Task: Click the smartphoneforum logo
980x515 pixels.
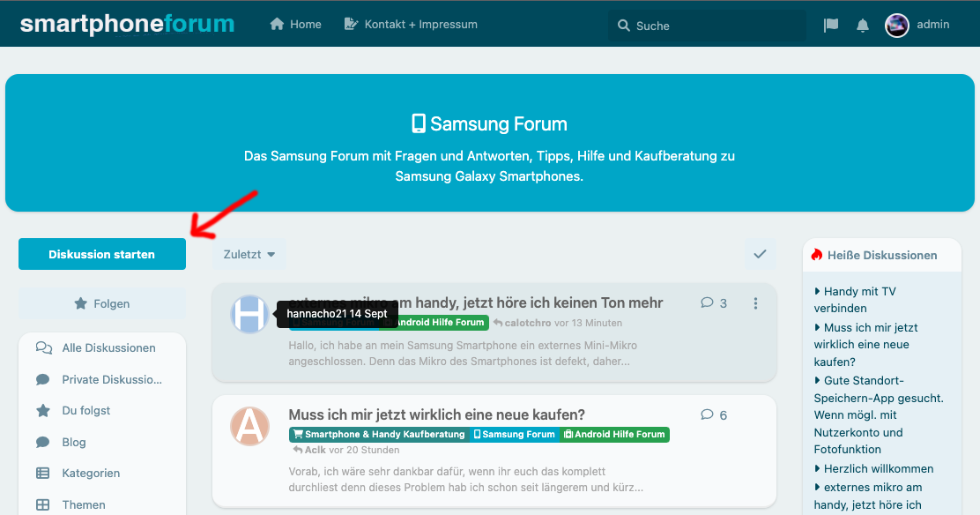Action: pos(128,24)
